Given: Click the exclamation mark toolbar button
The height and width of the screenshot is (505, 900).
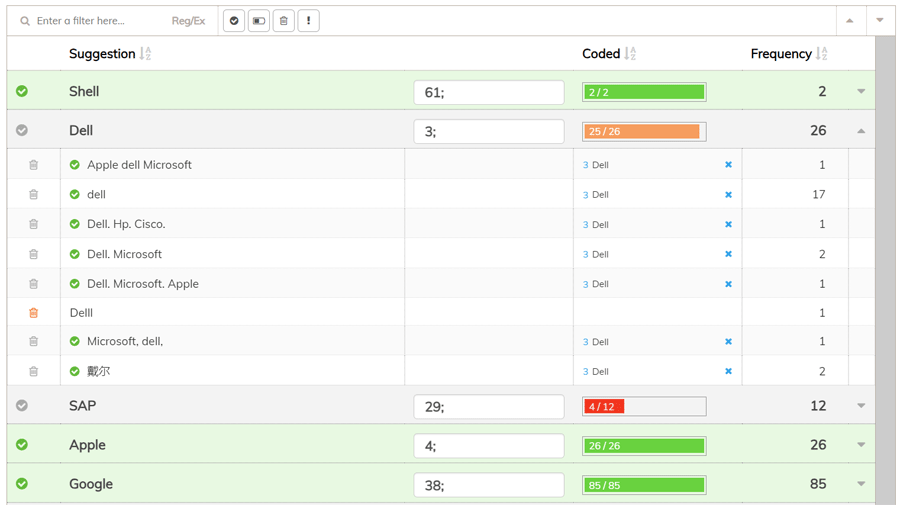Looking at the screenshot, I should (x=308, y=21).
